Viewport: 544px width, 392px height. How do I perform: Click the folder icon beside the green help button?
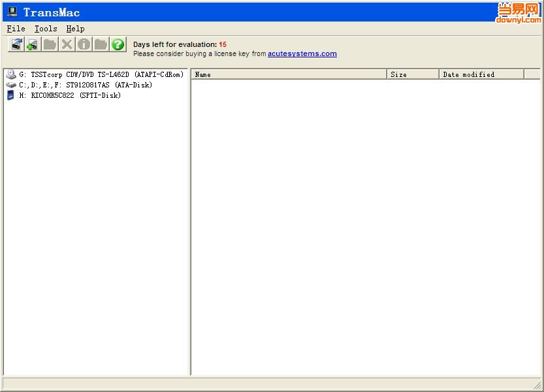(101, 44)
